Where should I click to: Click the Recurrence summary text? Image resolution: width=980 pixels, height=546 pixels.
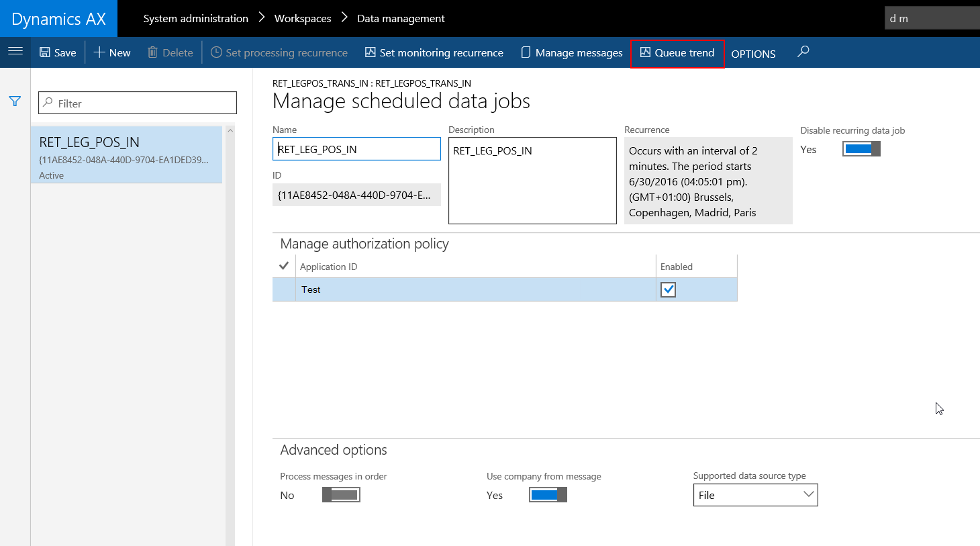(708, 181)
